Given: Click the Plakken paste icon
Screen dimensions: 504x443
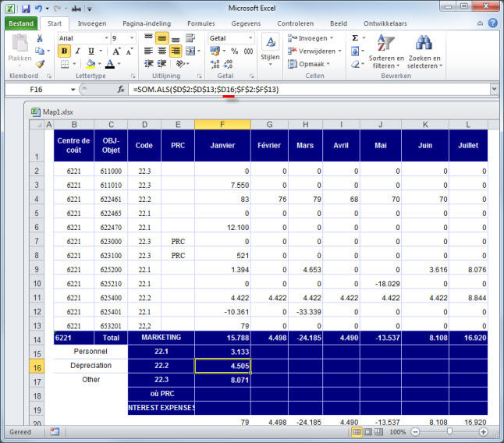Looking at the screenshot, I should pyautogui.click(x=20, y=43).
